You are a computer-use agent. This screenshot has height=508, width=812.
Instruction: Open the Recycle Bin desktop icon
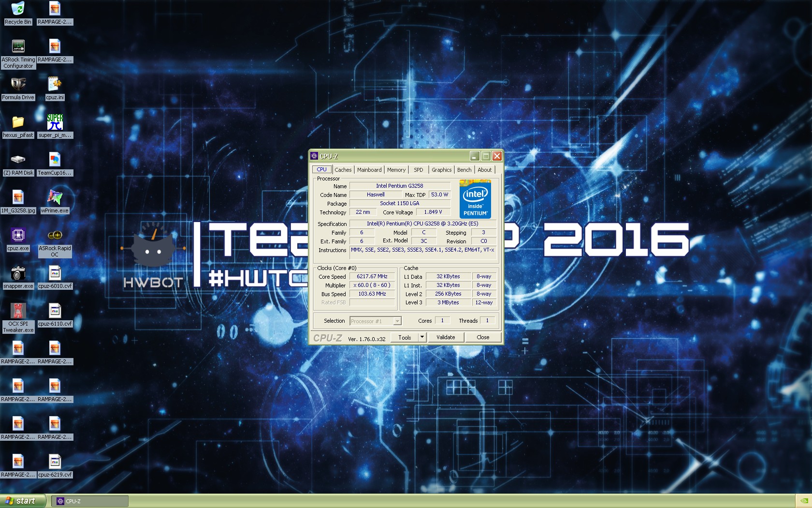(18, 13)
